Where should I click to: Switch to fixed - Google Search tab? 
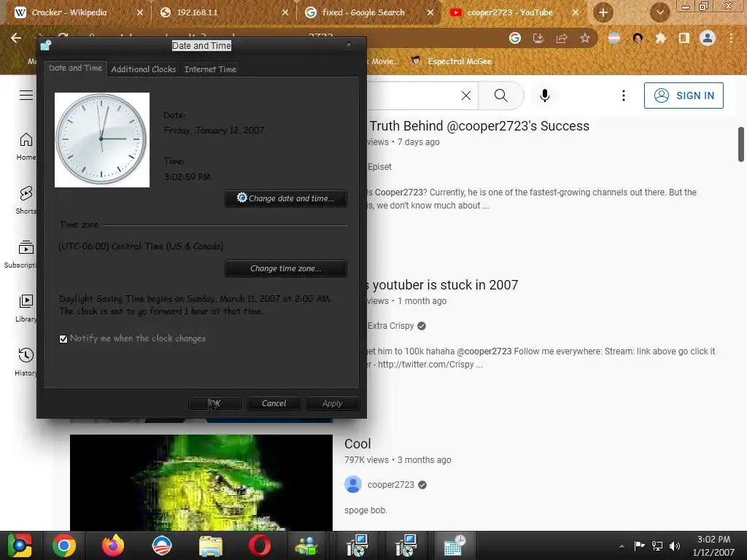point(363,12)
